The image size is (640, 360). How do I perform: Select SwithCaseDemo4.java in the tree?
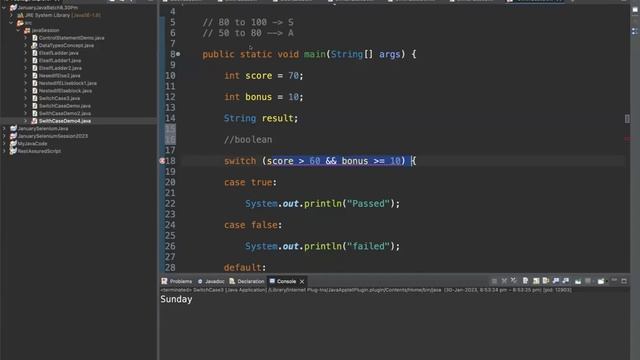coord(64,121)
